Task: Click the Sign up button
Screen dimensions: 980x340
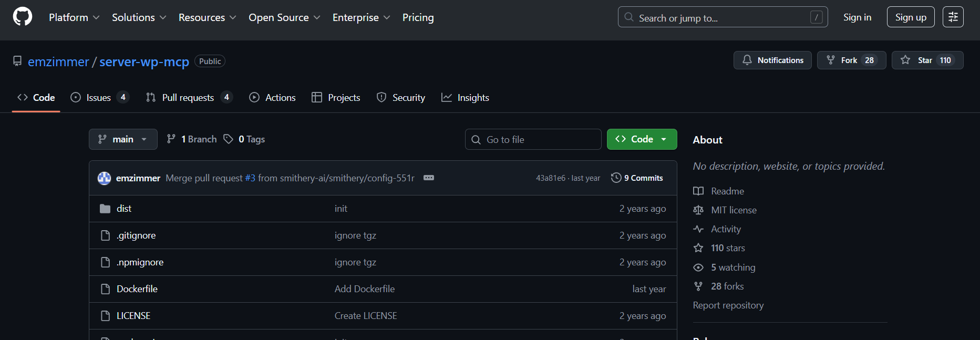Action: 911,17
